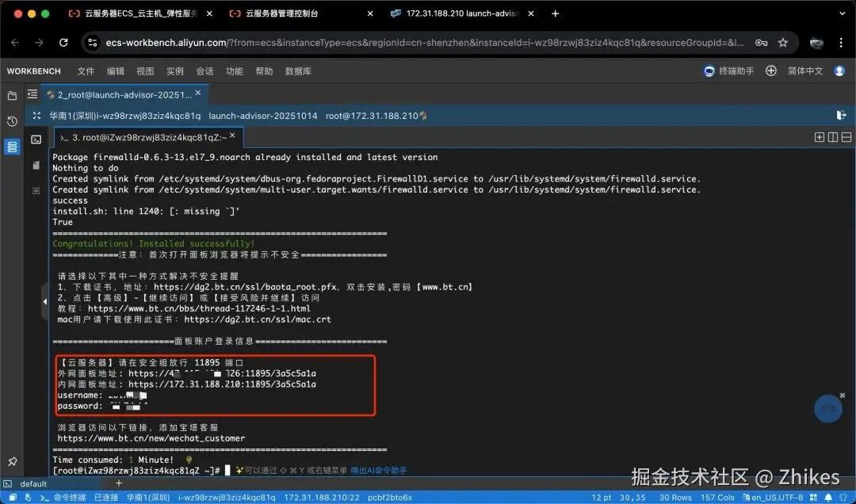This screenshot has height=504, width=856.
Task: Click the https://www.bt.cn/new/wechat_customer URL text
Action: coord(151,438)
